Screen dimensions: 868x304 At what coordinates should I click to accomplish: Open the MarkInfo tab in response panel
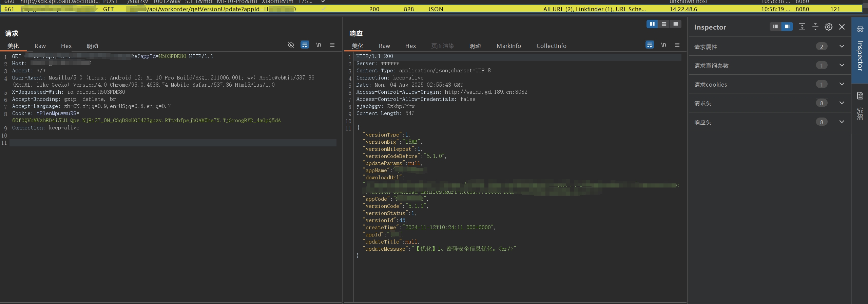coord(508,46)
